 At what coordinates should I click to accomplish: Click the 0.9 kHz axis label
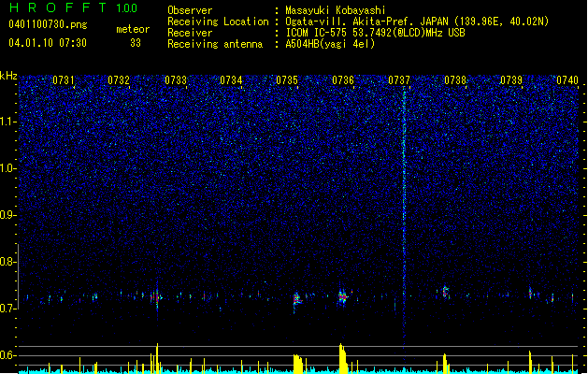coord(8,215)
